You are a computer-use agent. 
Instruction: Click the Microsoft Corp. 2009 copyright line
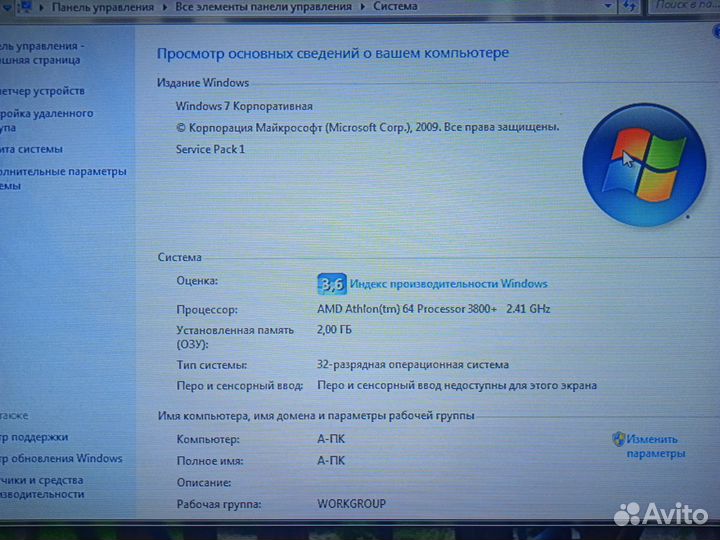tap(367, 128)
